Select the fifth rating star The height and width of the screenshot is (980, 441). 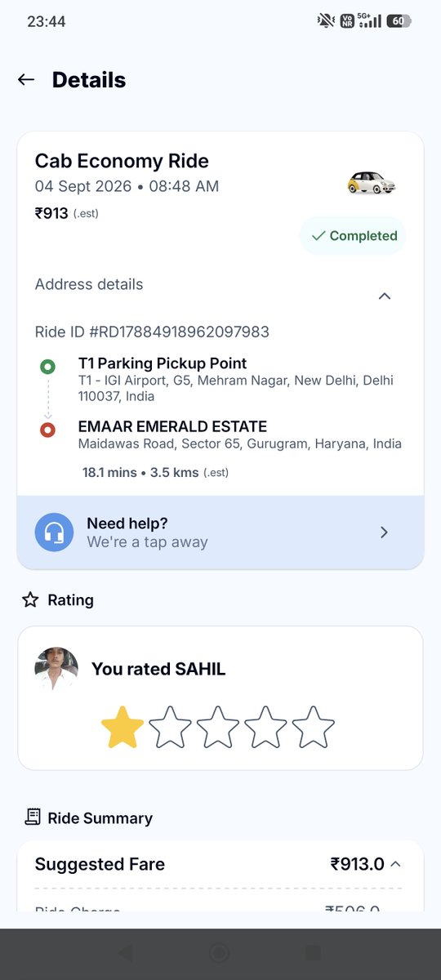[314, 728]
